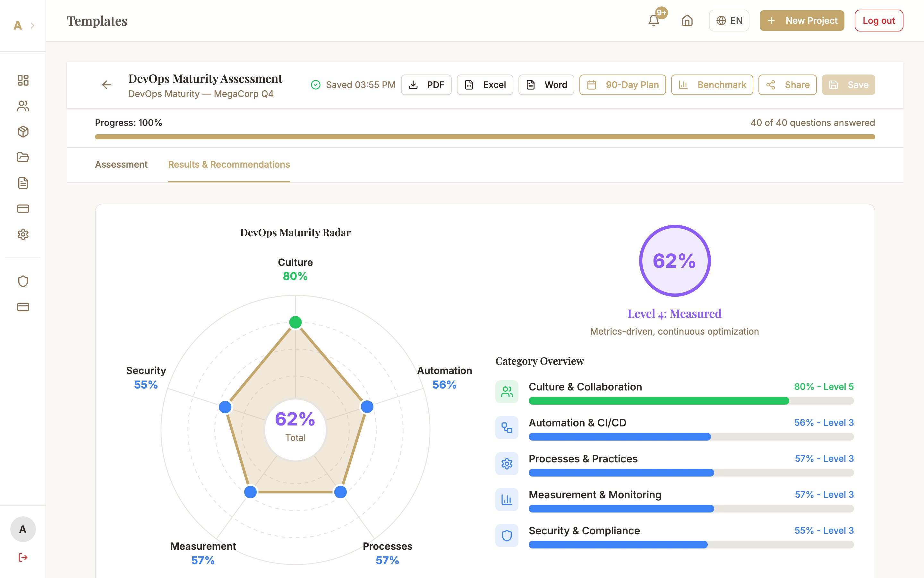Open the 90-Day Plan
The height and width of the screenshot is (578, 924).
coord(622,85)
